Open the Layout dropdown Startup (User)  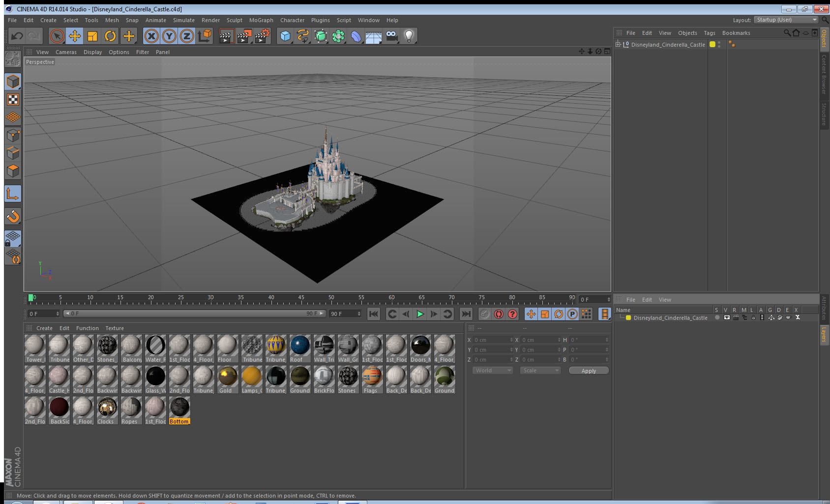(x=787, y=20)
